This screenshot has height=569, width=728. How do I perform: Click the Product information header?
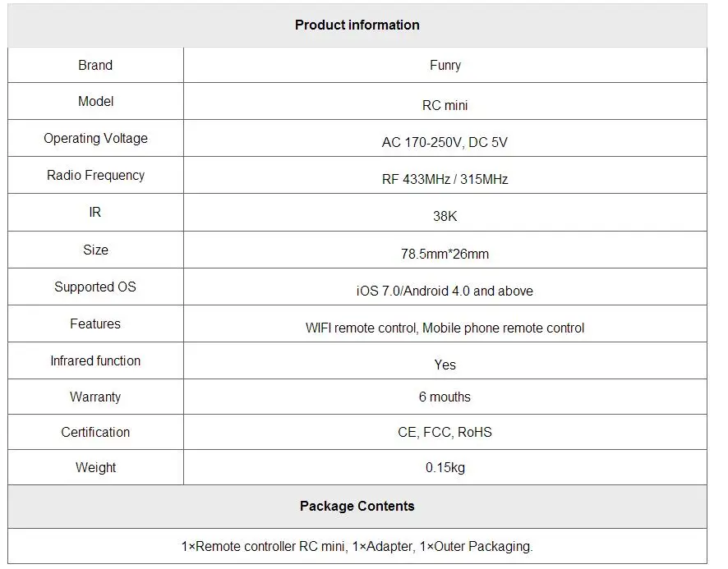[x=357, y=25]
